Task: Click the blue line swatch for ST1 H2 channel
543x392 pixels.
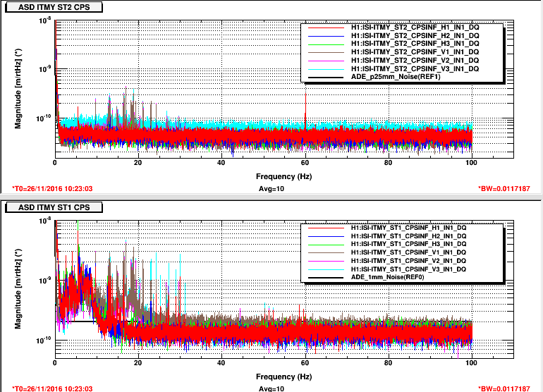Action: tap(326, 236)
